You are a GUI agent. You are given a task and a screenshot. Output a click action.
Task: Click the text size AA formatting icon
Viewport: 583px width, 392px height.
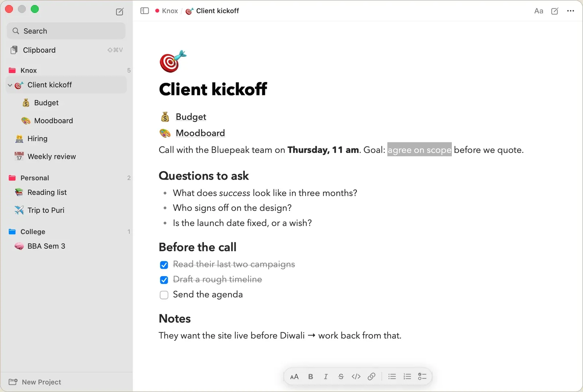coord(294,377)
